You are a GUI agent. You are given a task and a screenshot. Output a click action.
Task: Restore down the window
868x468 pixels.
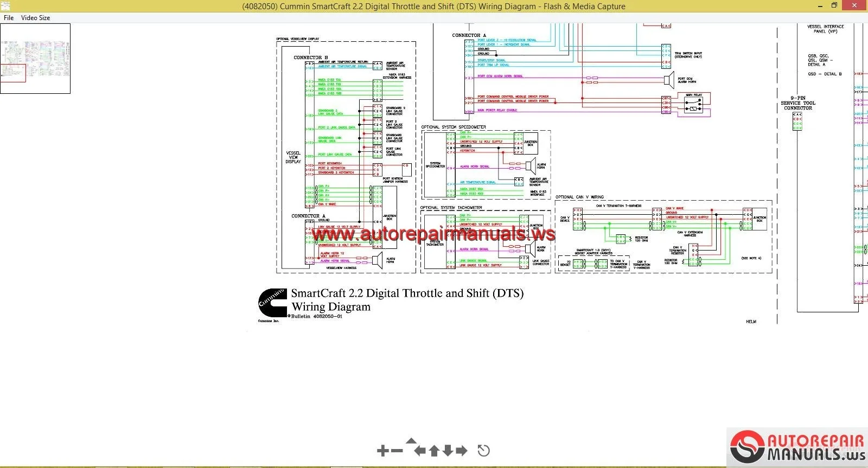pyautogui.click(x=834, y=6)
